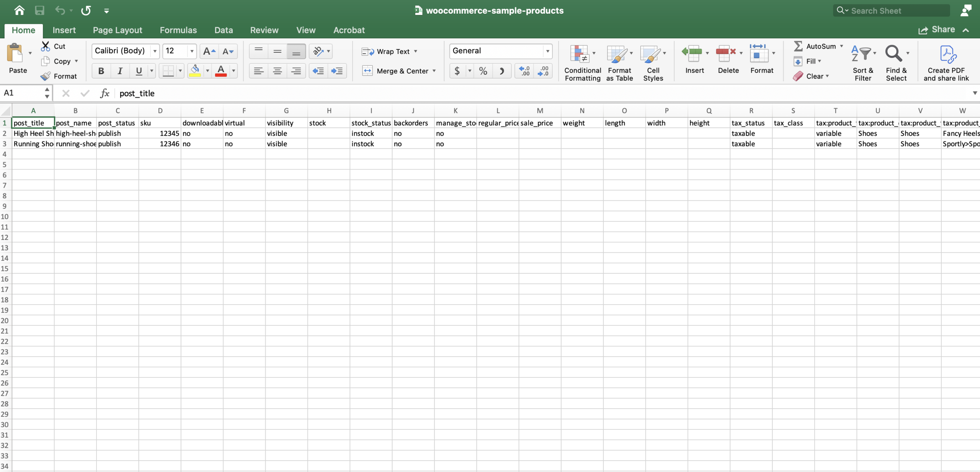Viewport: 980px width, 472px height.
Task: Open the Review tab
Action: coord(264,30)
